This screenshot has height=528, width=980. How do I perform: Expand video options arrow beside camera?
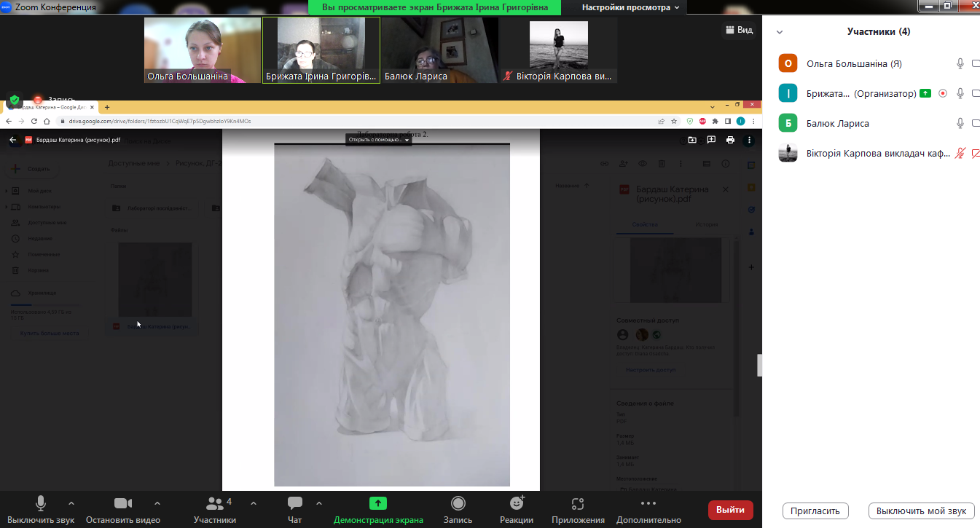(157, 503)
